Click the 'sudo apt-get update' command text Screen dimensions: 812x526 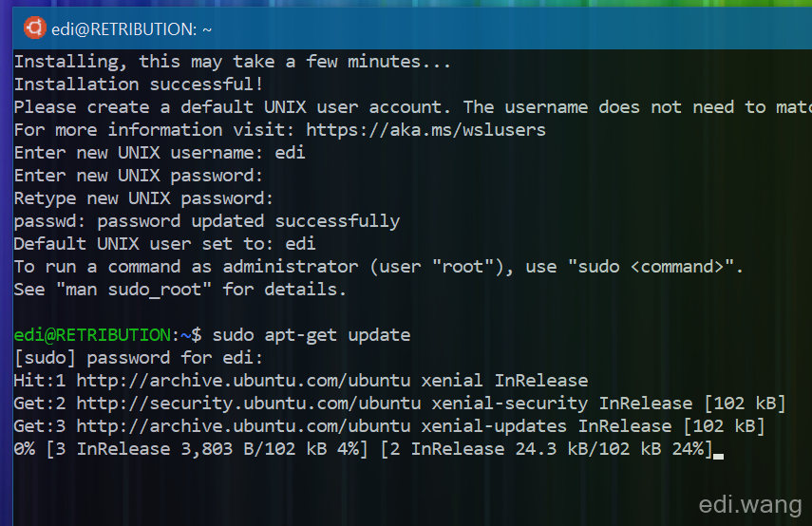point(312,335)
